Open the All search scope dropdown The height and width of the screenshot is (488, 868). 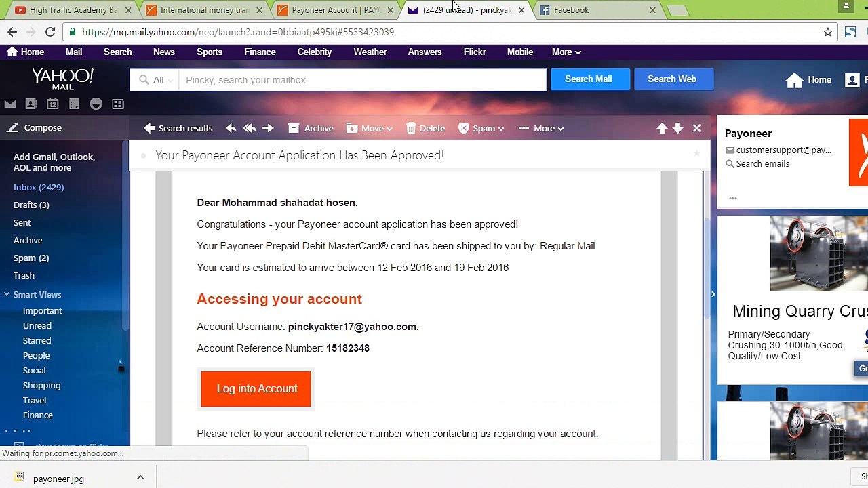point(155,80)
